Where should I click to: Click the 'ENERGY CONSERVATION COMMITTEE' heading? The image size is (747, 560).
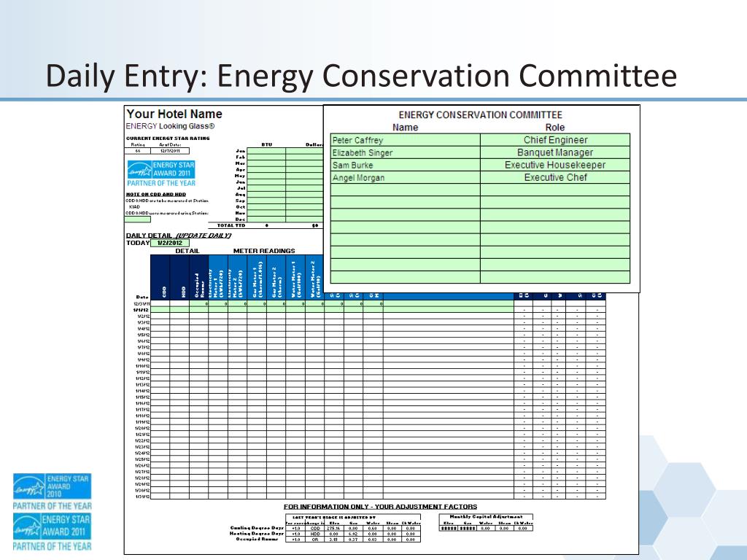pyautogui.click(x=480, y=114)
